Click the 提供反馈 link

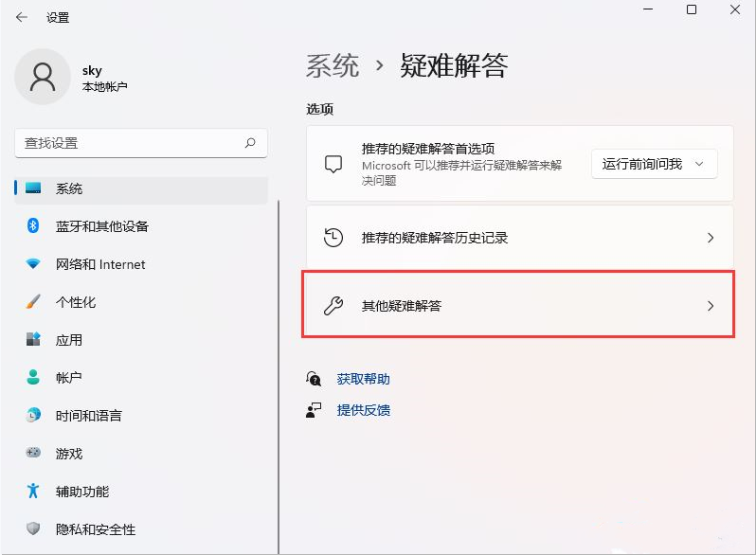(364, 410)
